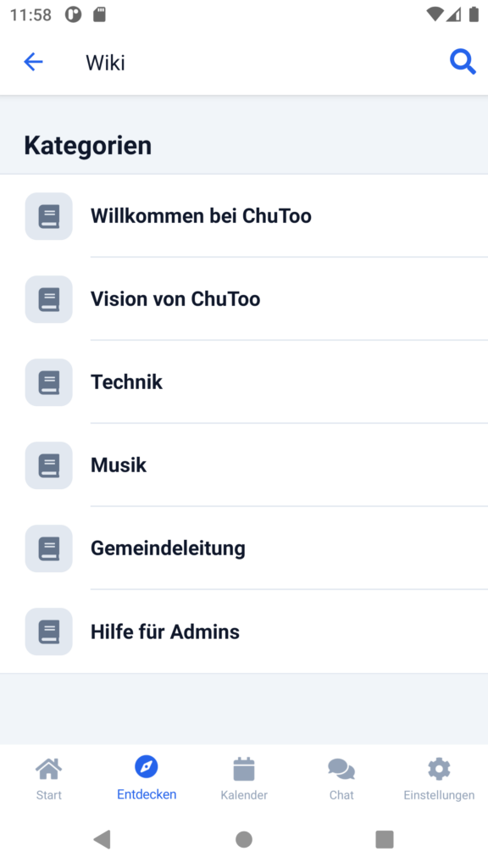Open the Gemeindeleitung category
The width and height of the screenshot is (488, 868).
244,548
